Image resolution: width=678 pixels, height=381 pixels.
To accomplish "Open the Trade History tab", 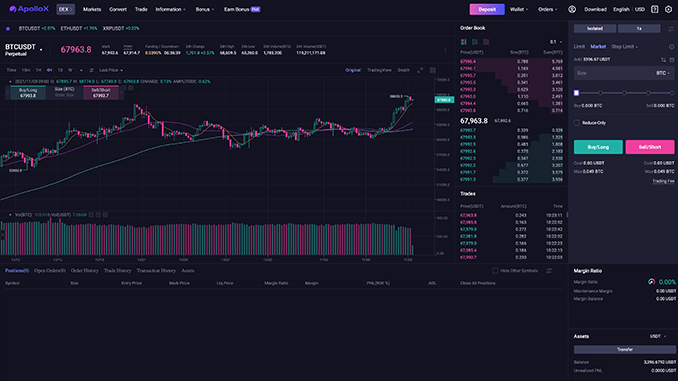I will click(x=118, y=271).
